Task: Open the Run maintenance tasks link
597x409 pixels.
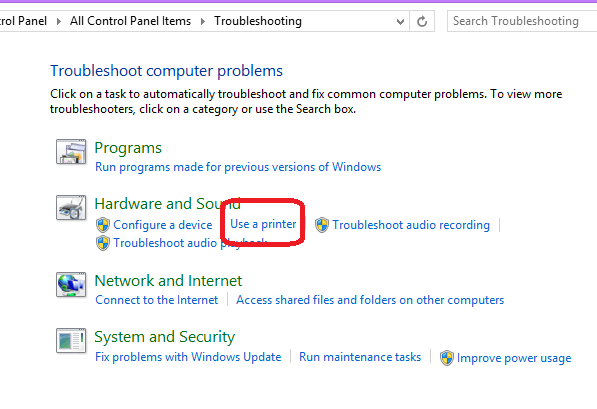Action: pyautogui.click(x=360, y=357)
